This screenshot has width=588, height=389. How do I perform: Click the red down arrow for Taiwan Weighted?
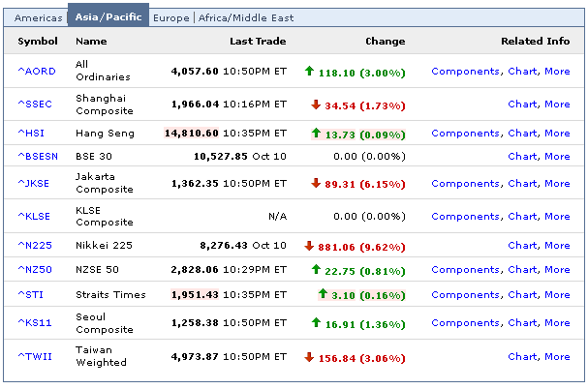pyautogui.click(x=309, y=356)
